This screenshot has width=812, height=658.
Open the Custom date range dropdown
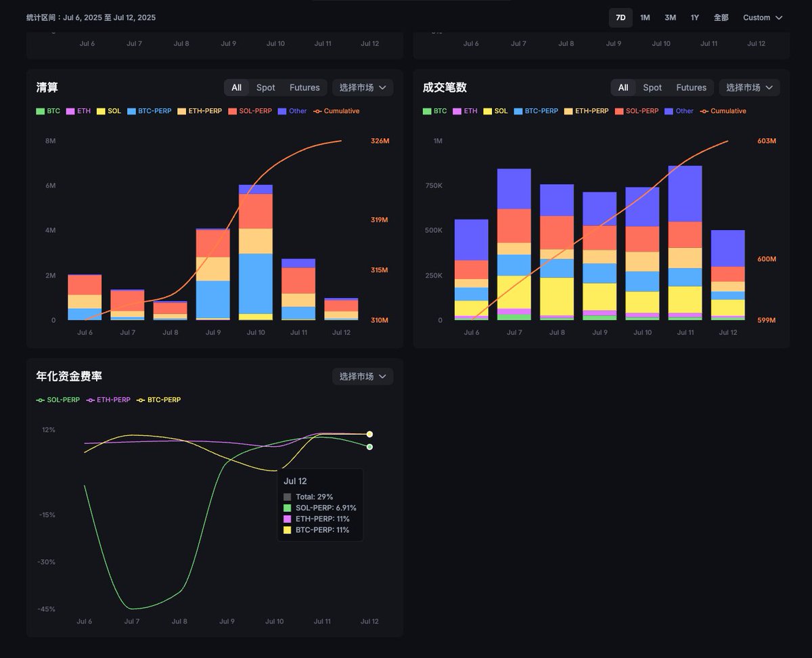(x=763, y=18)
